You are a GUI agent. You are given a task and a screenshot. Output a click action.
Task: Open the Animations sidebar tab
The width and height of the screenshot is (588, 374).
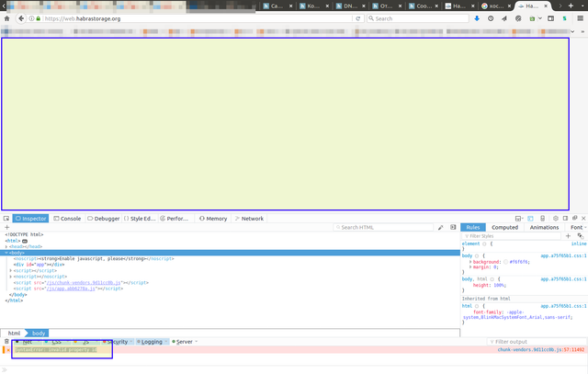544,227
